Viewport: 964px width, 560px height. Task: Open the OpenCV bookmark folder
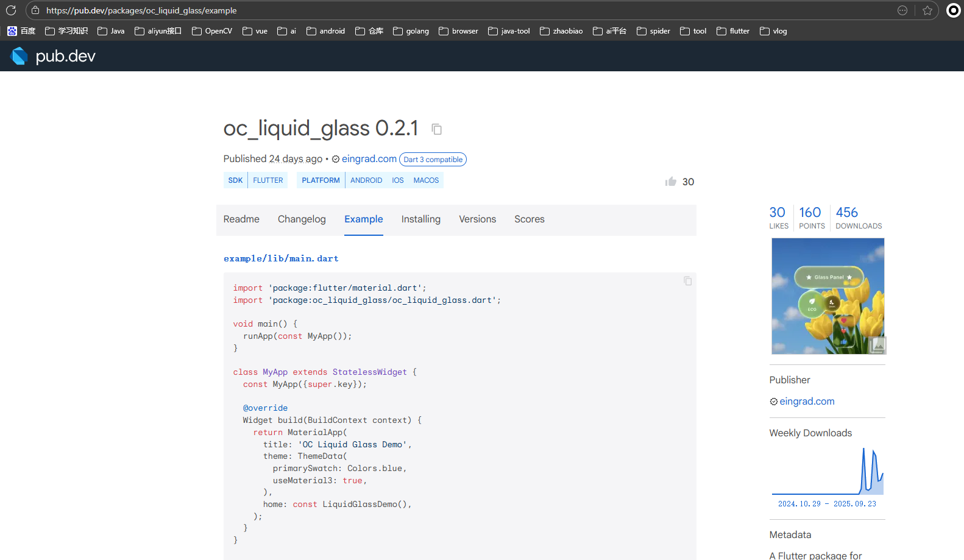(x=212, y=31)
